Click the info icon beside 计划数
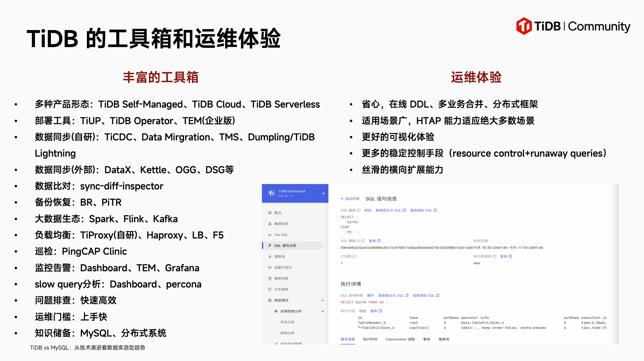Image resolution: width=644 pixels, height=361 pixels. point(354,256)
